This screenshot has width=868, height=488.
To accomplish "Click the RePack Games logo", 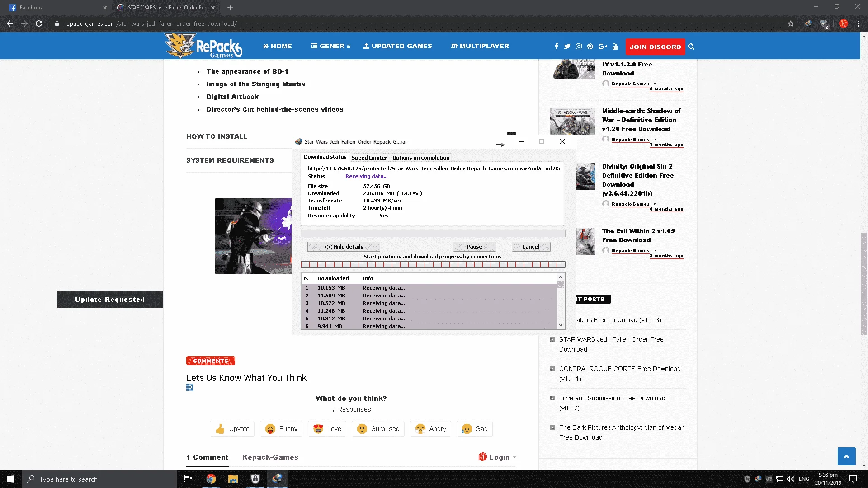I will [204, 46].
